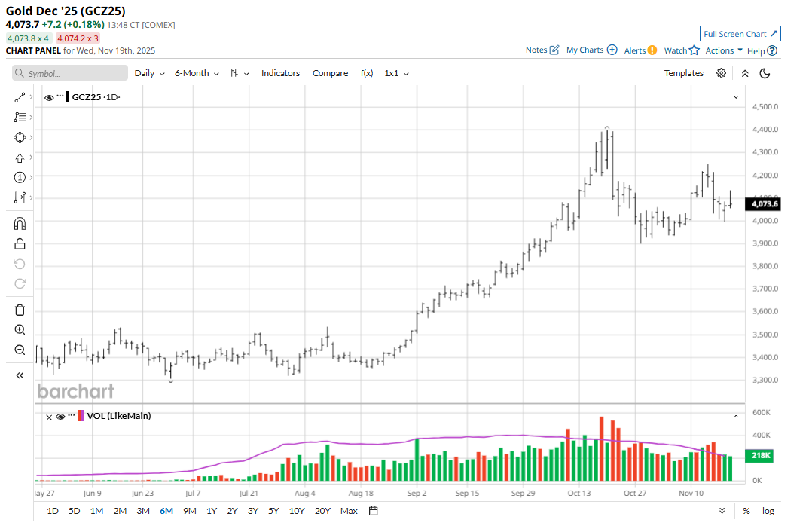Screen dimensions: 812x526
Task: Open My Charts add option
Action: [x=591, y=50]
